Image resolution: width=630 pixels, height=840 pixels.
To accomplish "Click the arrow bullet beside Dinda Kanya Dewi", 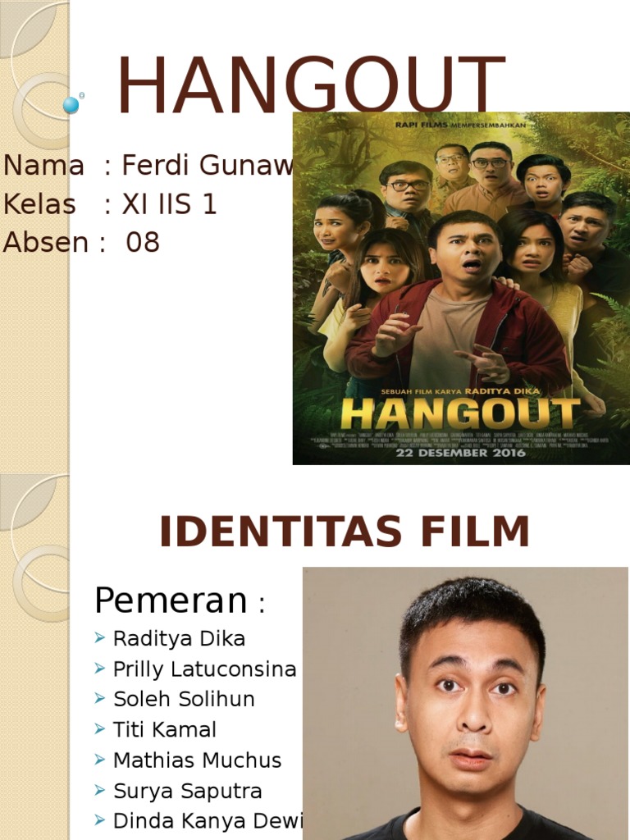I will coord(99,819).
